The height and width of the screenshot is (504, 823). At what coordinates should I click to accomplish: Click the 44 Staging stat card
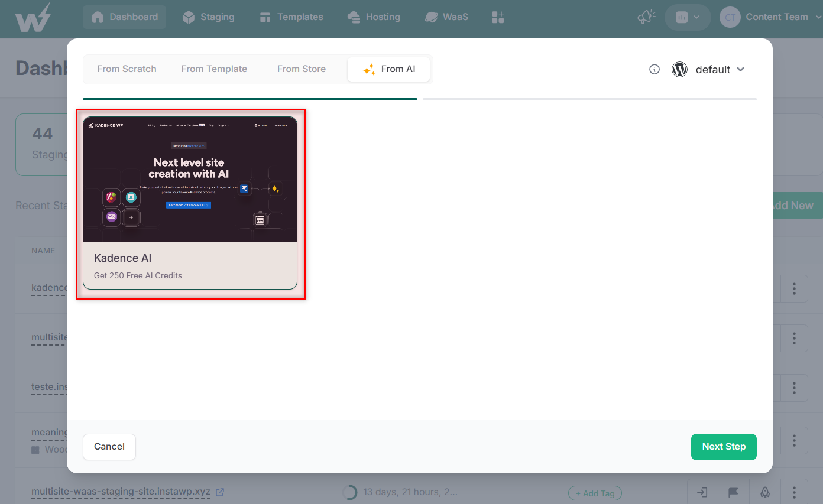click(x=41, y=145)
